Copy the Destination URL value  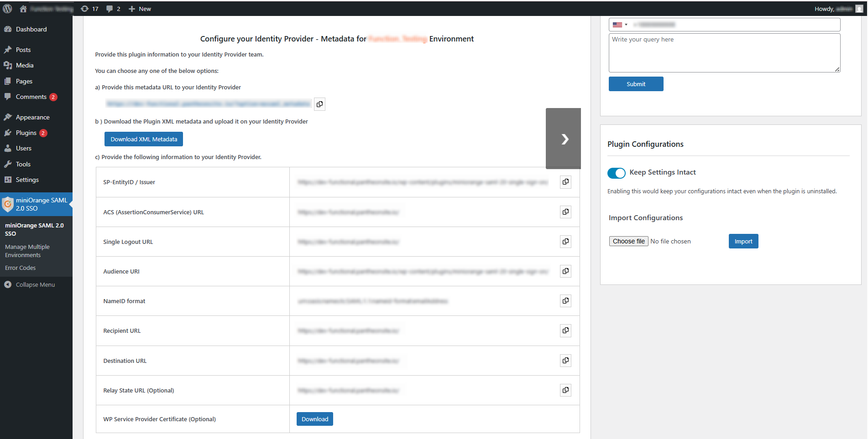[x=565, y=361]
